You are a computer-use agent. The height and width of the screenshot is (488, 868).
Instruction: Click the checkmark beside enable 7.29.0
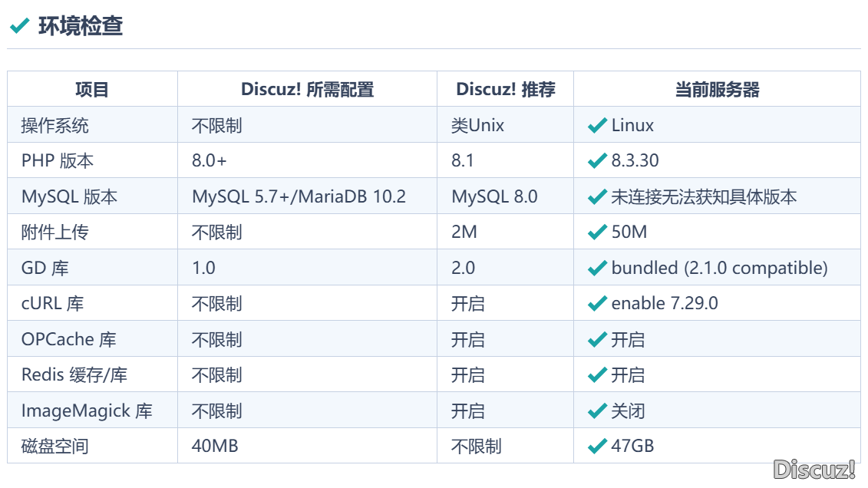click(597, 304)
